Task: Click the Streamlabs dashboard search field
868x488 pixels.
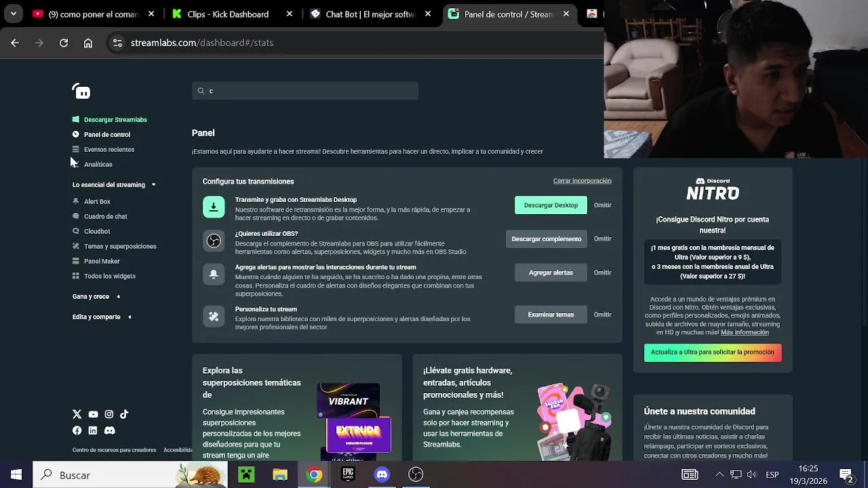Action: (305, 91)
